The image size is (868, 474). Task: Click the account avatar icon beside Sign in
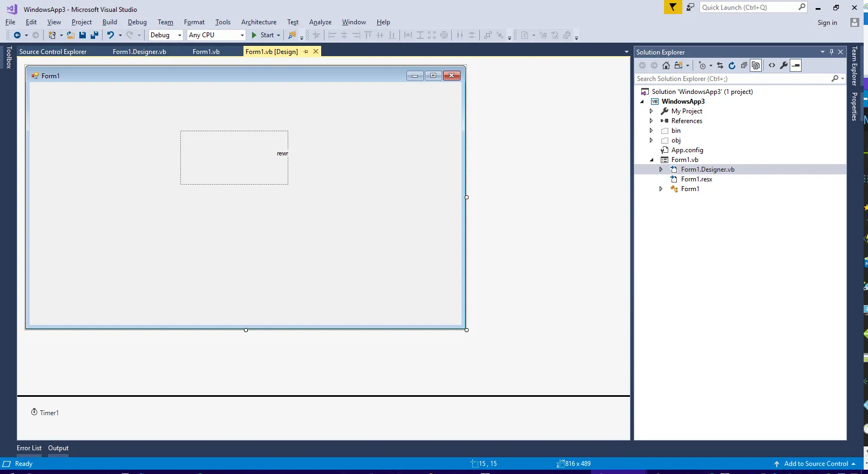click(x=855, y=22)
